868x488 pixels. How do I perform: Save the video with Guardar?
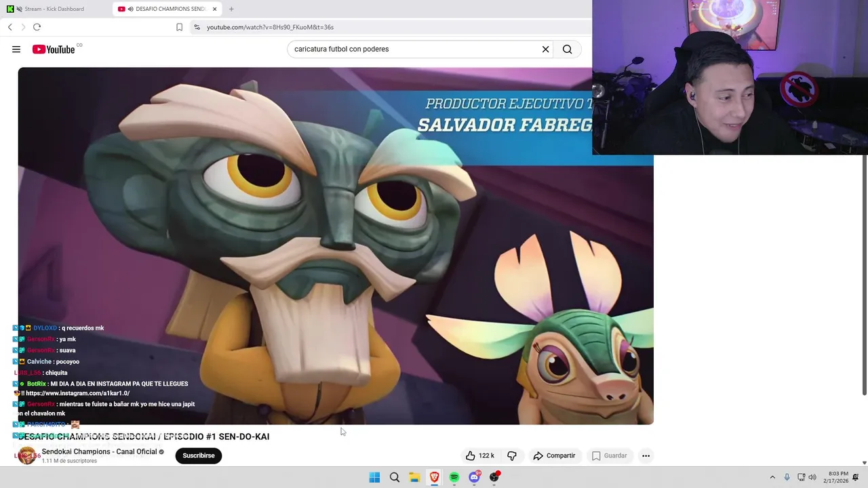(x=609, y=455)
